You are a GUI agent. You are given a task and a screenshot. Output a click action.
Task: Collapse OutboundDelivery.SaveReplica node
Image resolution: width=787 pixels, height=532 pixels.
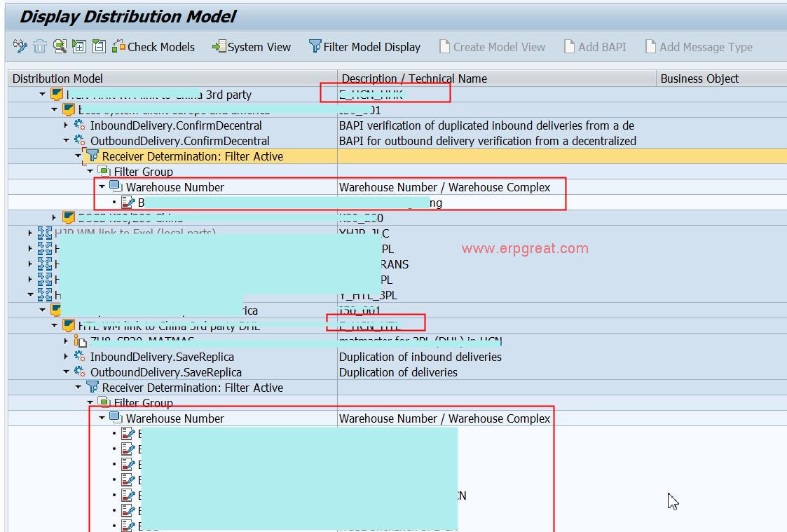click(x=67, y=372)
